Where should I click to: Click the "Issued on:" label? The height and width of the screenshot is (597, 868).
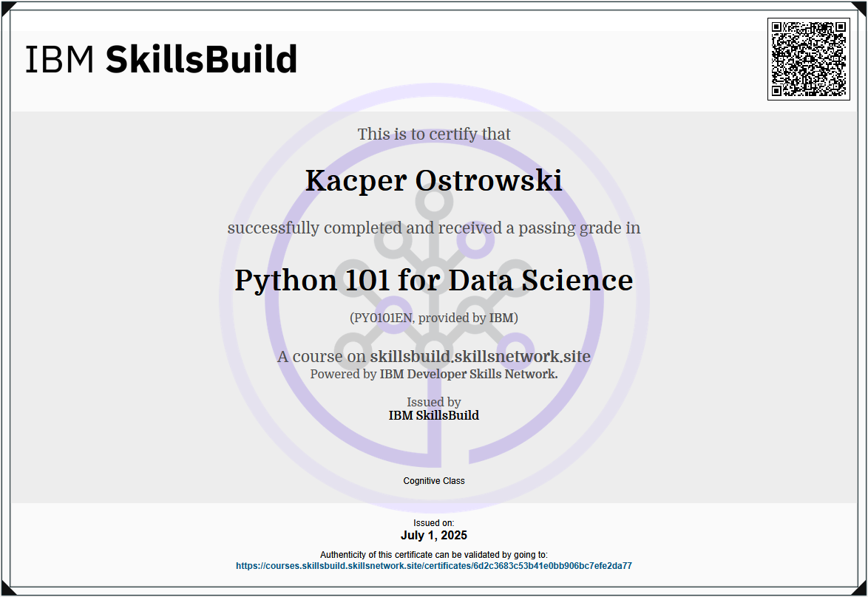coord(434,523)
